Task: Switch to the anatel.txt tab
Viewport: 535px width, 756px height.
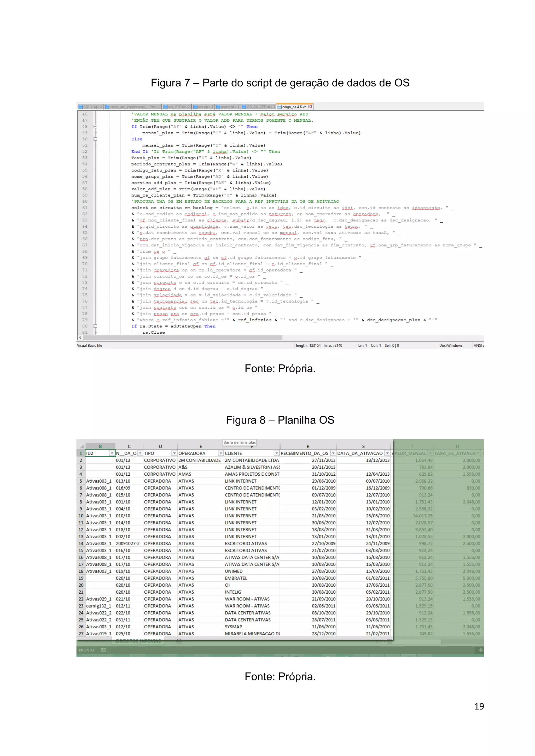Action: pyautogui.click(x=228, y=107)
